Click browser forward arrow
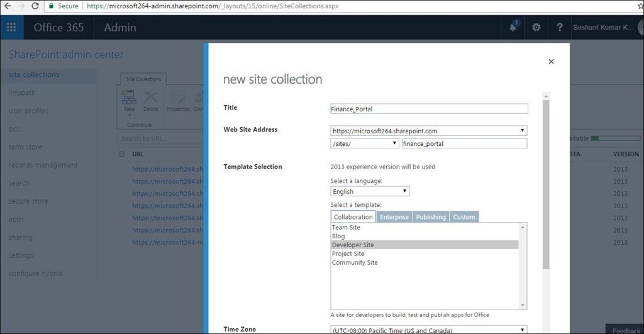Image resolution: width=644 pixels, height=334 pixels. coord(21,6)
